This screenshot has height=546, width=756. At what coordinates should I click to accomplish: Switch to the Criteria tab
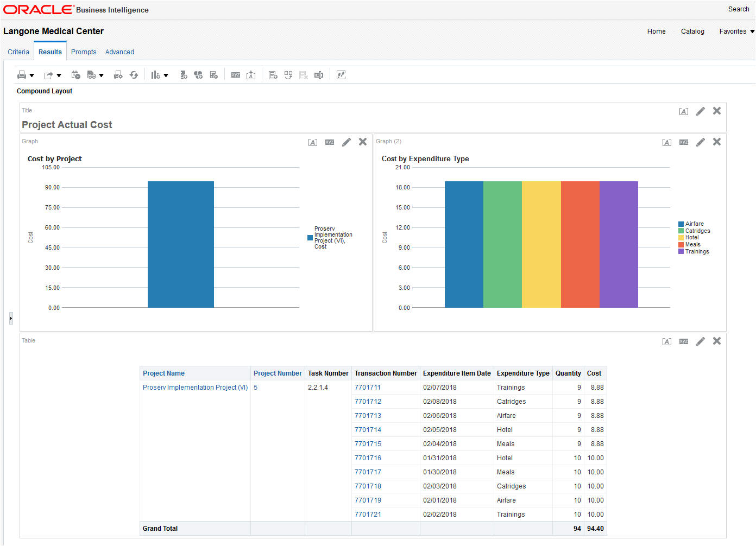point(18,52)
